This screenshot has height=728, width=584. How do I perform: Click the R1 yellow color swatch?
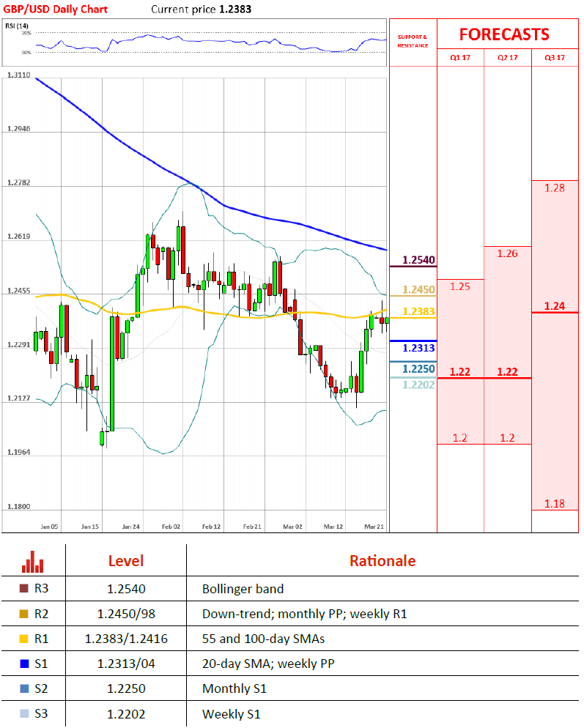23,639
